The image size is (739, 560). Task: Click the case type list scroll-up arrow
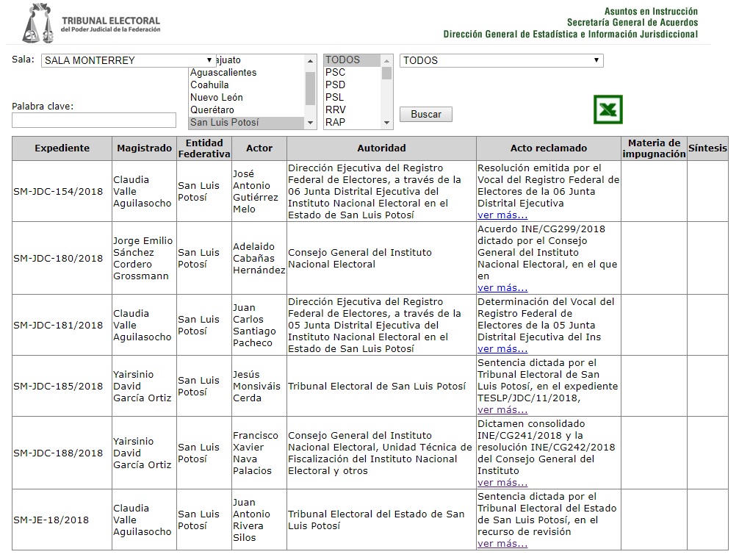coord(386,61)
